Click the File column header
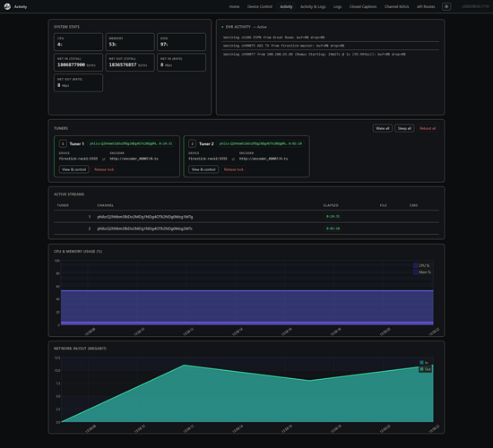Screen dimensions: 493x448 (x=383, y=205)
